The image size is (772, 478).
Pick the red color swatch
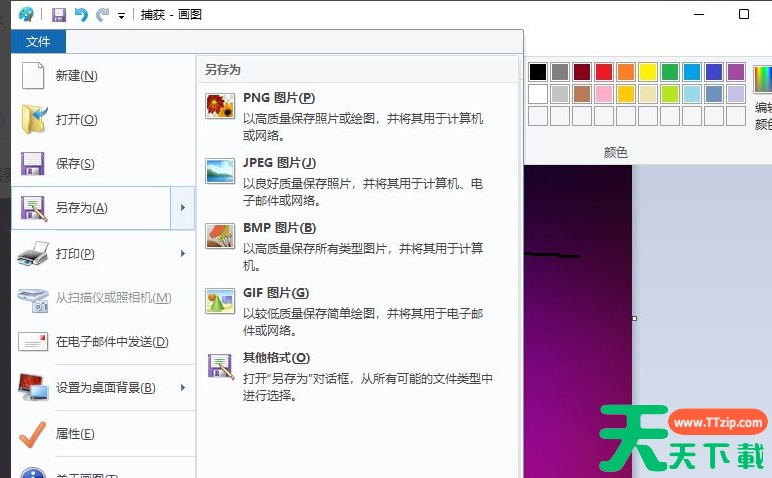coord(604,72)
